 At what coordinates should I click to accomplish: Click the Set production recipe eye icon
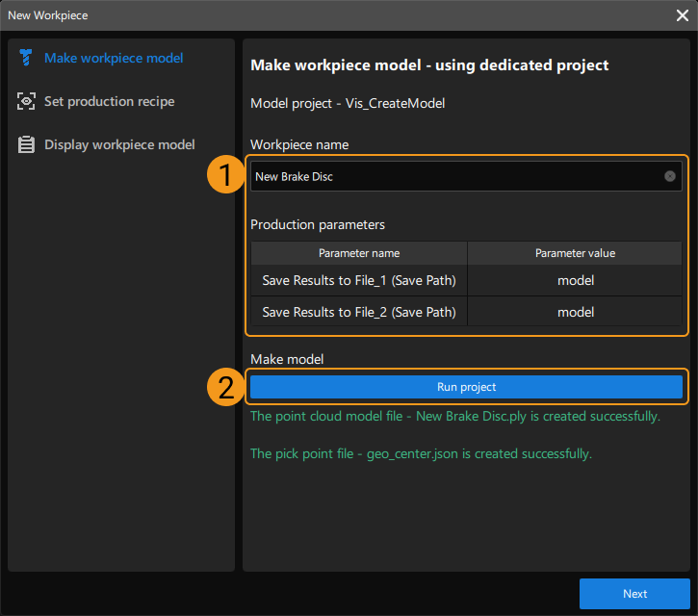coord(26,101)
